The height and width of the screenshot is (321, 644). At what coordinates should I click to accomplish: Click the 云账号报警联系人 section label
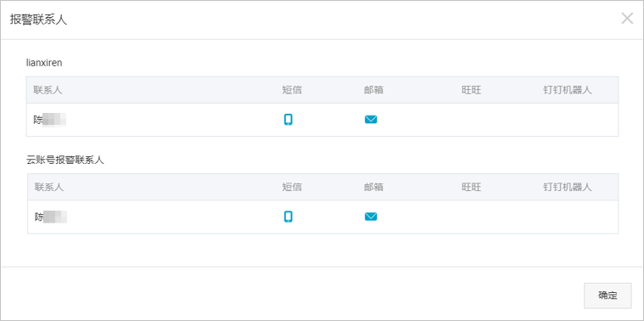coord(65,160)
